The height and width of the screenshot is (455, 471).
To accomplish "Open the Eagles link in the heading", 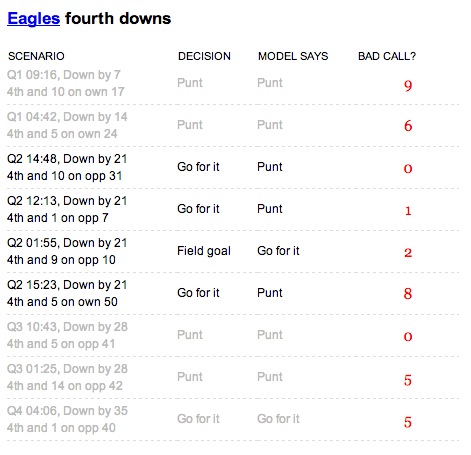I will click(34, 19).
